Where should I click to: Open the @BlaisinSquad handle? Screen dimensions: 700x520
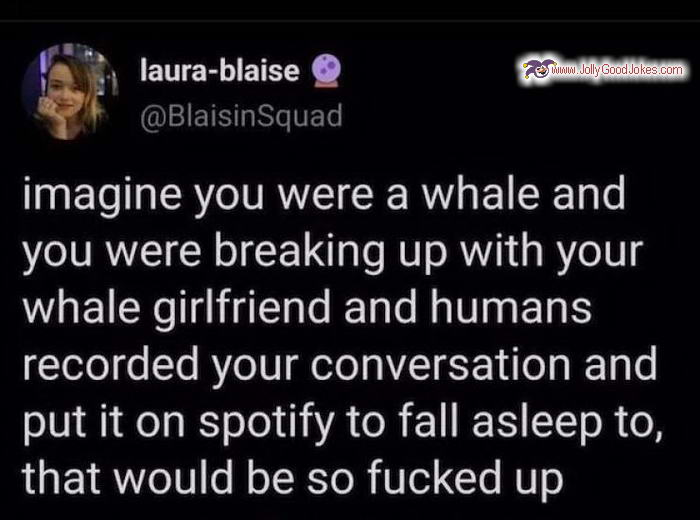(x=242, y=116)
